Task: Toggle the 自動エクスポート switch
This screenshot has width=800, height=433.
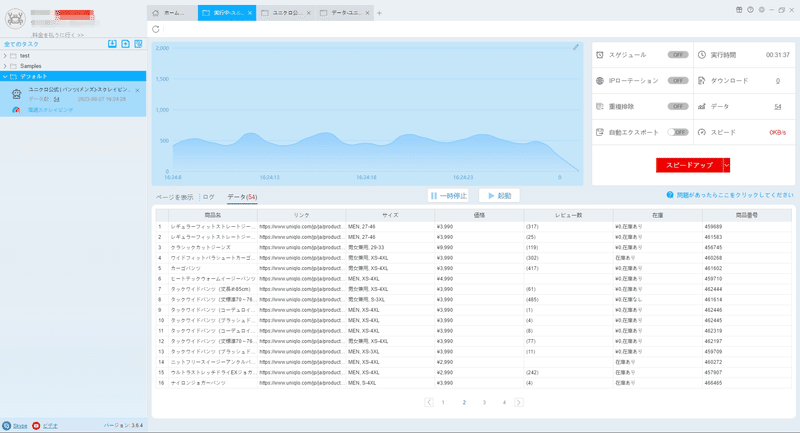Action: coord(678,132)
